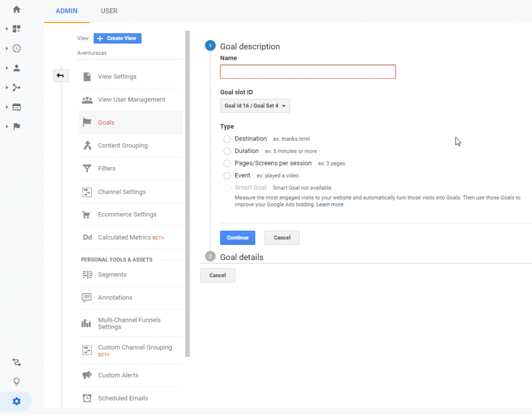Click into the goal Name field
Screen dimensions: 532x415
tap(308, 72)
